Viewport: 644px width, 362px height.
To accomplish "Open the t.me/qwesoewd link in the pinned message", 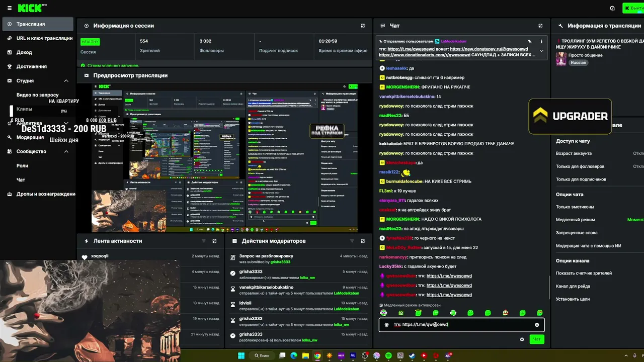I will (411, 49).
